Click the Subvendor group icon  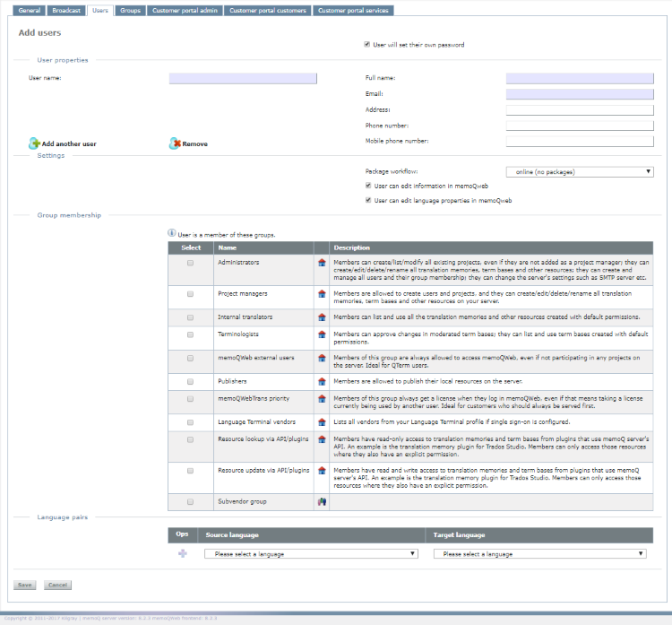(x=322, y=501)
